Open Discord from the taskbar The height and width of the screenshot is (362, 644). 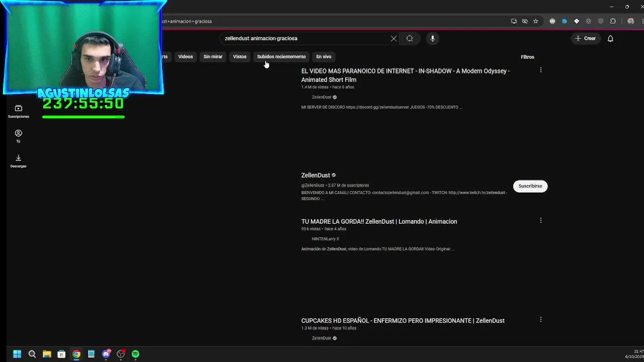[106, 354]
